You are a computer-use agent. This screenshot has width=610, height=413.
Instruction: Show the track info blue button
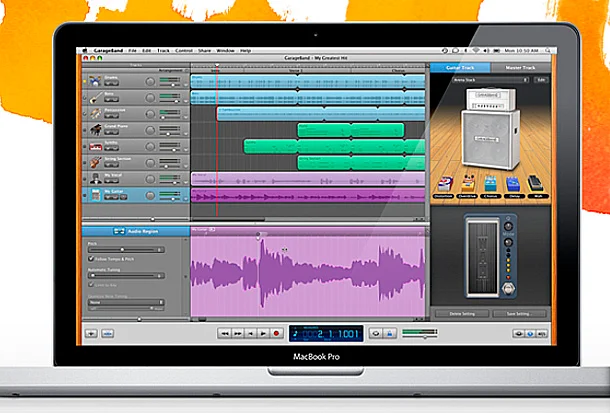point(530,334)
